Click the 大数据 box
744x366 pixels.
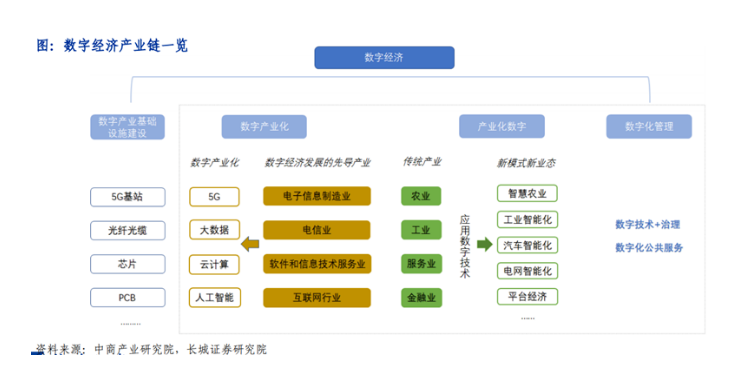point(214,230)
